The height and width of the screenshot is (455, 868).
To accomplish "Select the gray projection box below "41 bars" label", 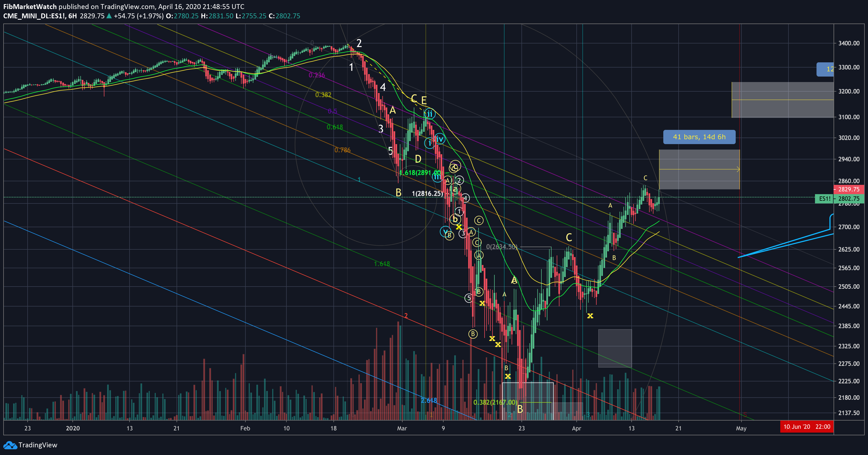I will click(699, 170).
